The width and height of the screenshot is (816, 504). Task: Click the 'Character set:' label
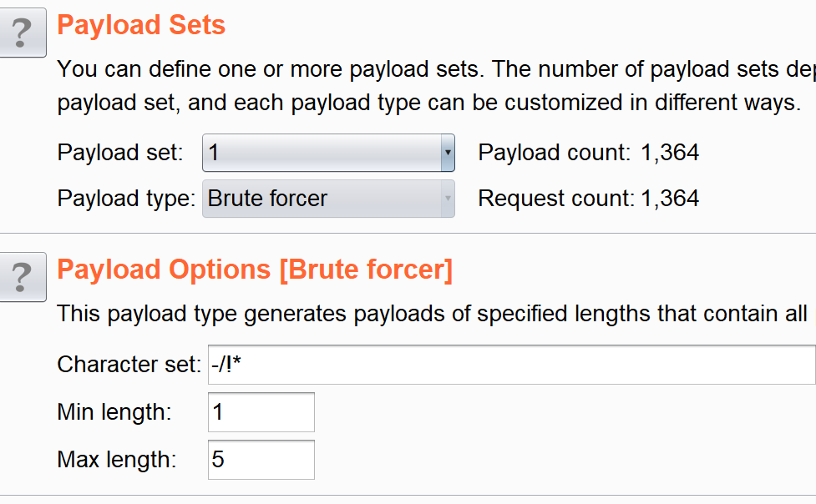[129, 365]
